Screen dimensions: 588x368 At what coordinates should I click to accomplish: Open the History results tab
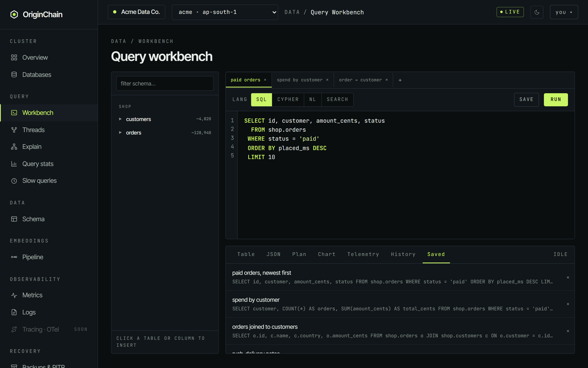point(403,254)
